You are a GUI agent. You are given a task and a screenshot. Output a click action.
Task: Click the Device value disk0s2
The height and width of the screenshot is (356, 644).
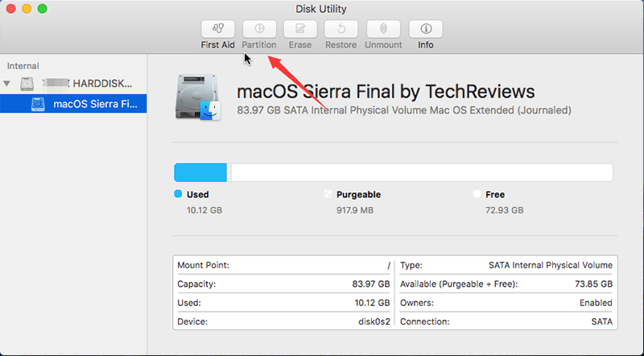click(374, 322)
